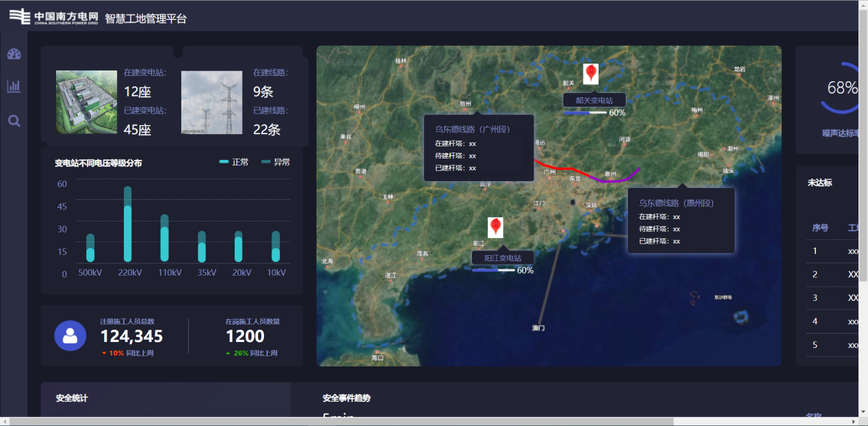
Task: Open the 阳江变电站 map label
Action: point(503,258)
